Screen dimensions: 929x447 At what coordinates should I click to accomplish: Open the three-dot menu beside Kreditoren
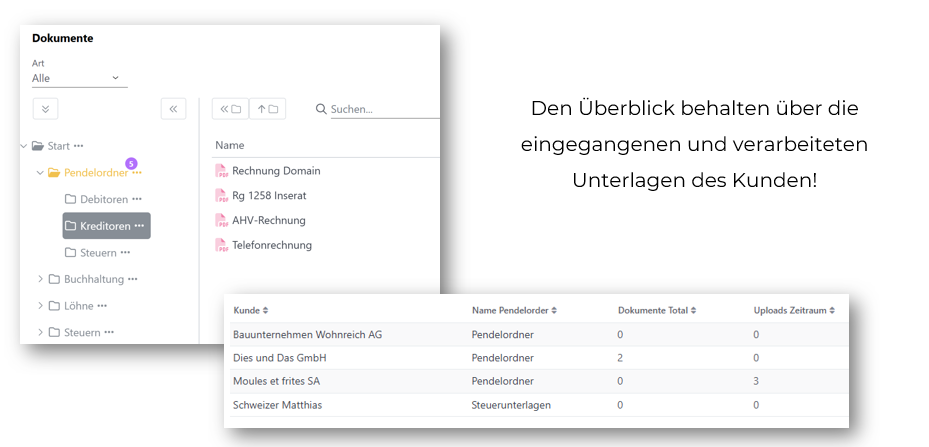(139, 226)
